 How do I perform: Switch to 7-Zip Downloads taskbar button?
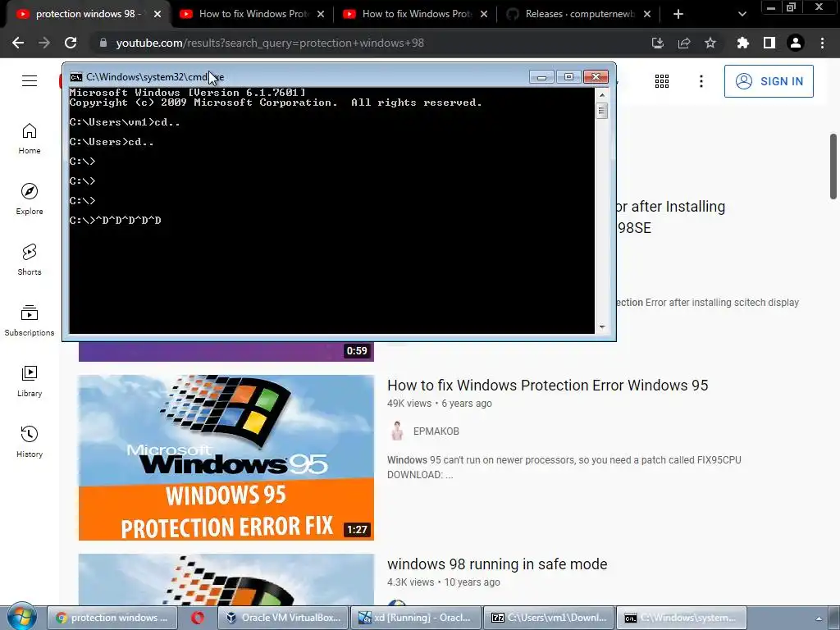[548, 618]
